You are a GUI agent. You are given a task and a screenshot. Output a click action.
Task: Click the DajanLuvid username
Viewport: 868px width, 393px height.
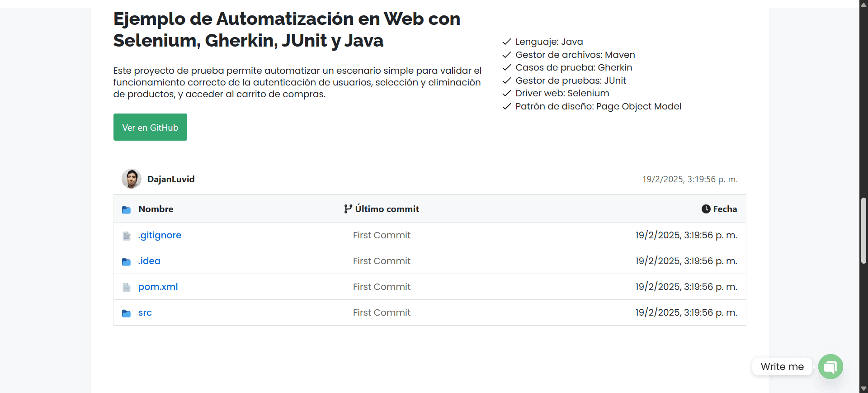(171, 179)
